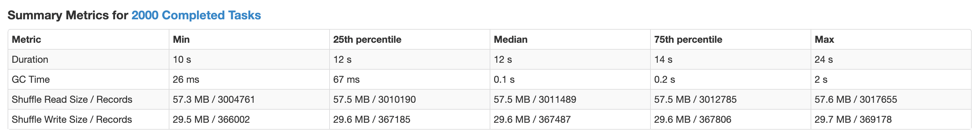Screen dimensions: 980x140
Task: Select the Shuffle Read Size / Records label
Action: pos(72,100)
